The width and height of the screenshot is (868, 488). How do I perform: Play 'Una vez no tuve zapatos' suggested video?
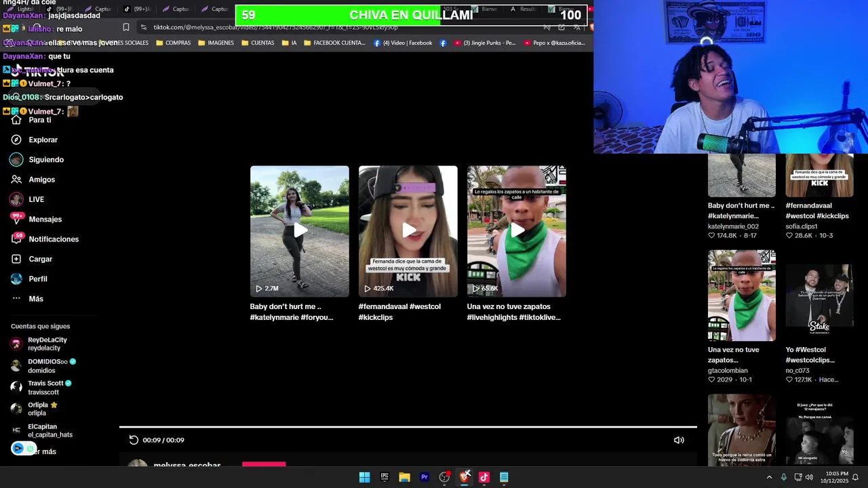[x=517, y=231]
